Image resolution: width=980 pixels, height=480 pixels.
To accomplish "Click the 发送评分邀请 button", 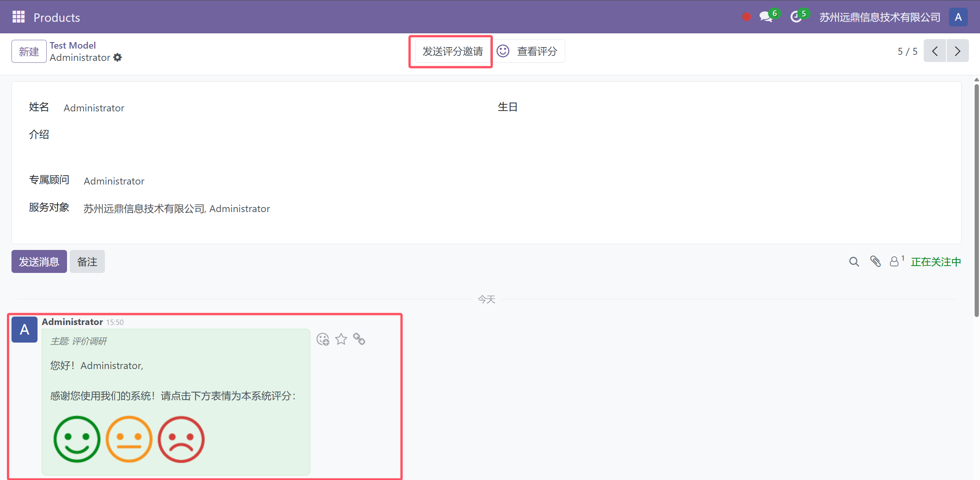I will [x=452, y=51].
